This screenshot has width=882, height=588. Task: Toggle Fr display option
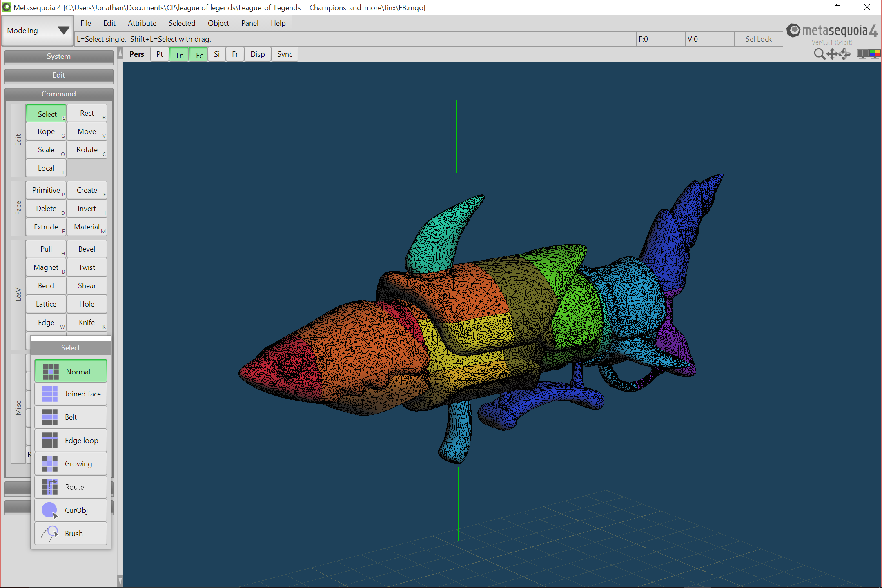point(235,54)
